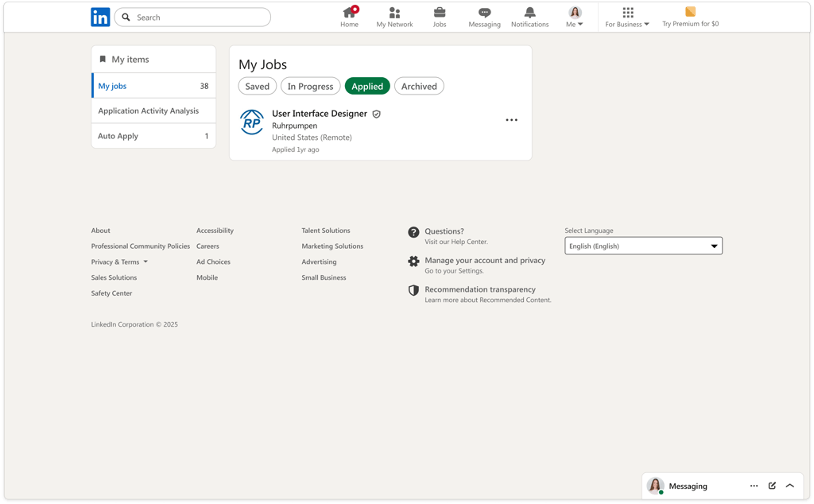Click the settings gear icon

pyautogui.click(x=413, y=261)
